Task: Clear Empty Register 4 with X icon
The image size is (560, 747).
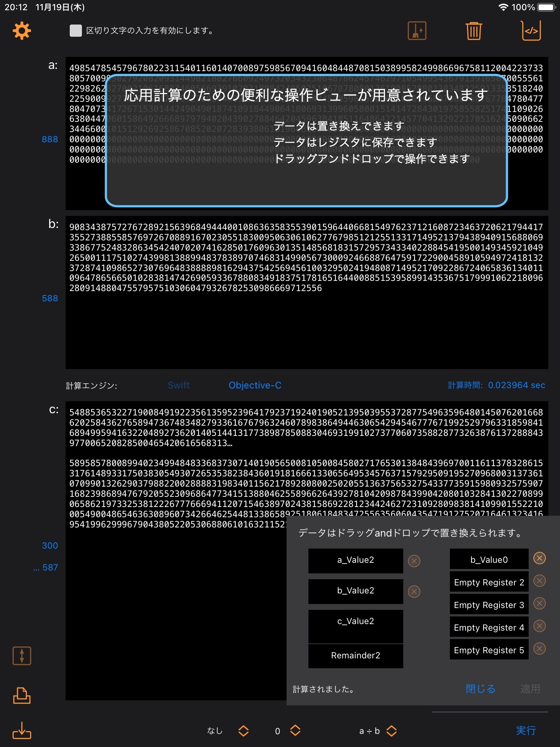Action: [539, 626]
